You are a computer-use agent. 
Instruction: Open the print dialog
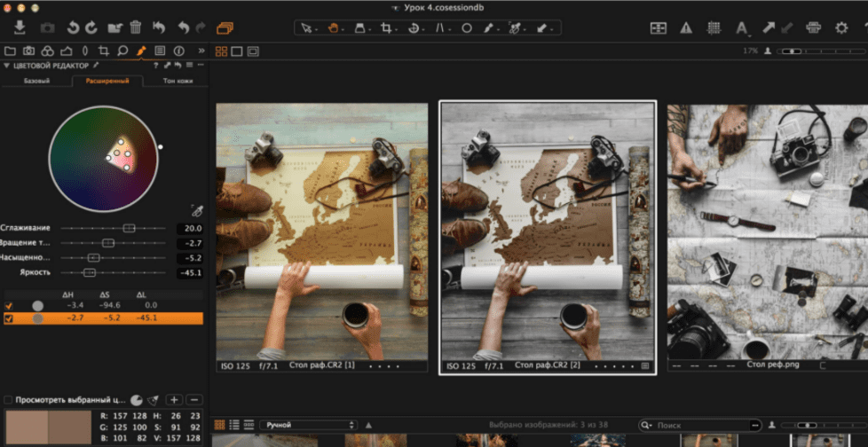(812, 28)
